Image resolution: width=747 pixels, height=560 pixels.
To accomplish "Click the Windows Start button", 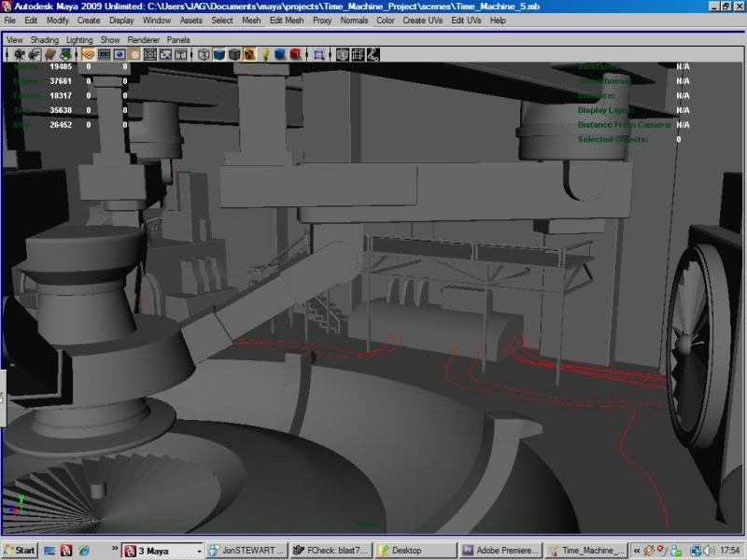I will pos(20,550).
